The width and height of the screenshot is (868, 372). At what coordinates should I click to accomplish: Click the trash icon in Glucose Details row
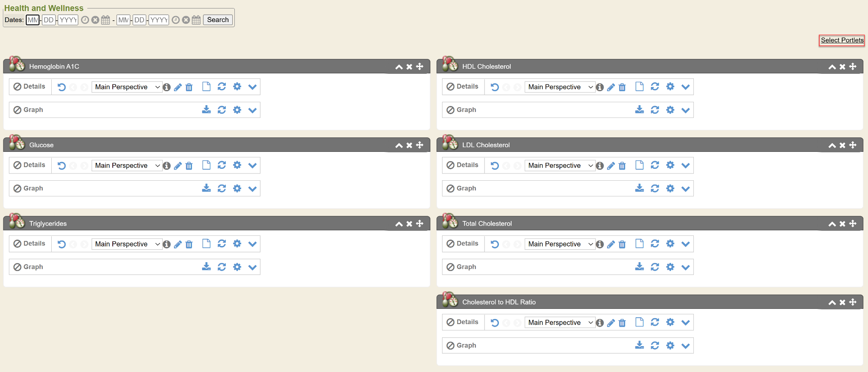(189, 166)
